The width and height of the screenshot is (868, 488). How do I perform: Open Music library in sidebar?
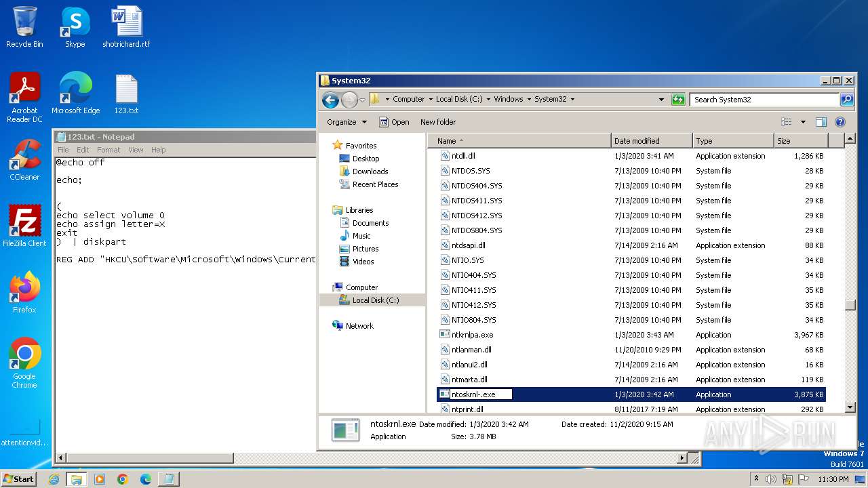pyautogui.click(x=361, y=236)
